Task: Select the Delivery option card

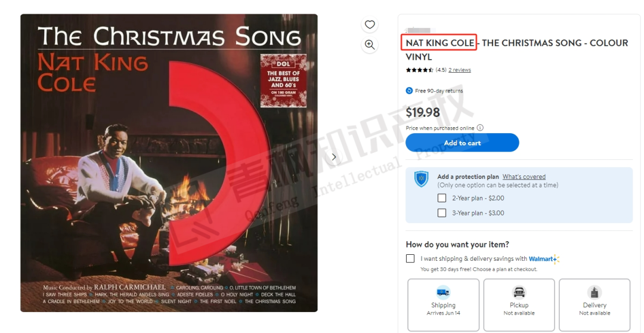Action: (595, 304)
